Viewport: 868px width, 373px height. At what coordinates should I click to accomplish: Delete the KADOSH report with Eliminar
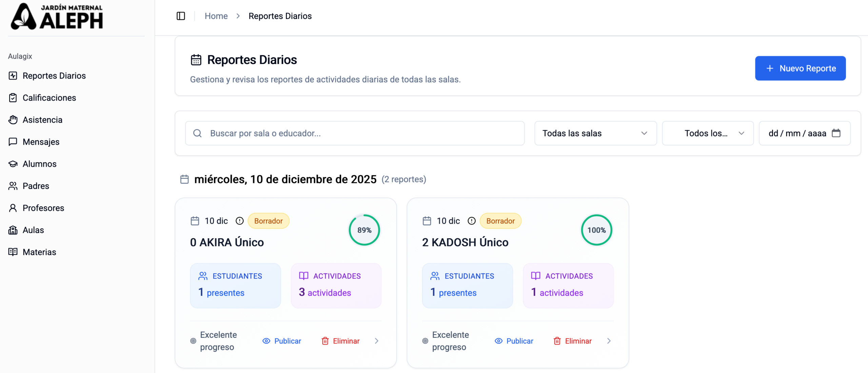point(572,341)
